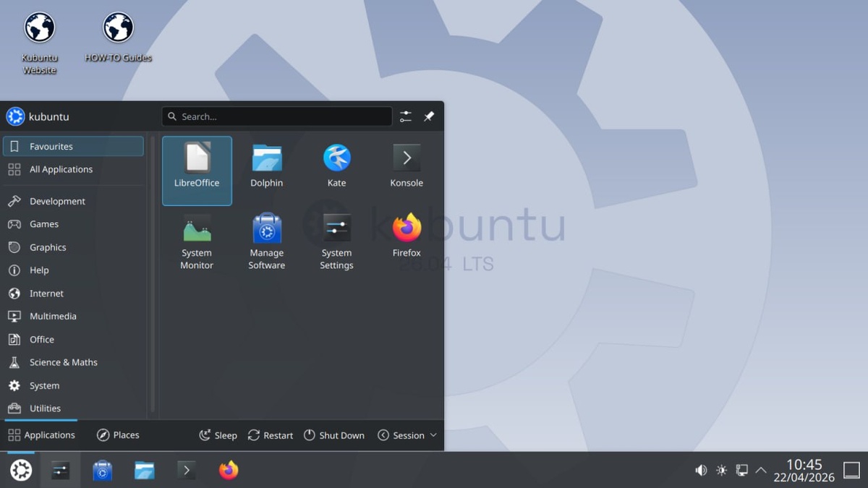Pin the launcher menu open
Screen dimensions: 868x488
coord(429,116)
